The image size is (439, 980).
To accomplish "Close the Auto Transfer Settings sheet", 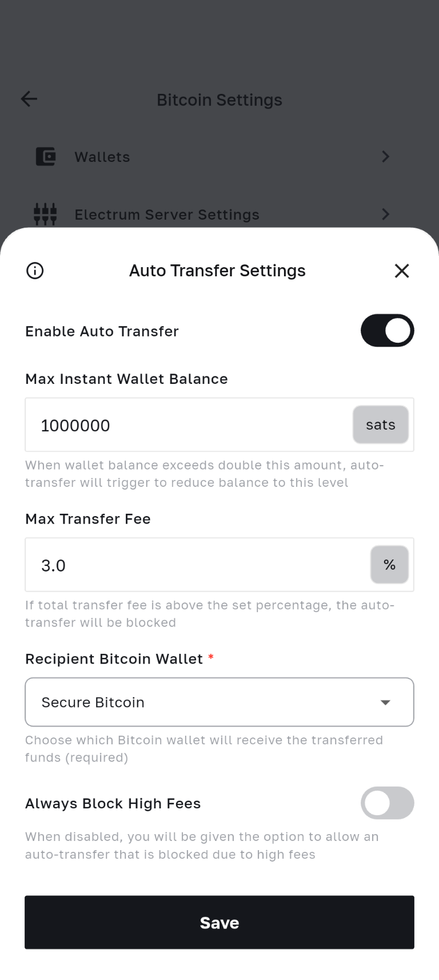I will pyautogui.click(x=402, y=271).
